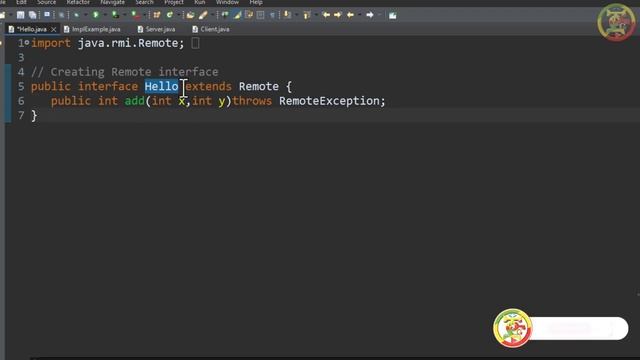This screenshot has height=360, width=640.
Task: Open dropdown arrow beside External Tools icon
Action: click(144, 15)
